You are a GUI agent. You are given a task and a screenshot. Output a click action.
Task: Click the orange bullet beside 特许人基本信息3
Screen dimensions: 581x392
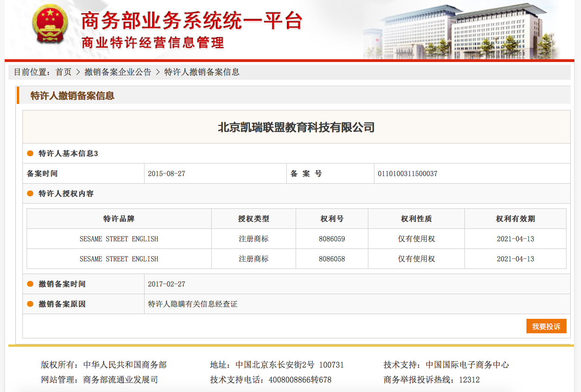pyautogui.click(x=30, y=153)
